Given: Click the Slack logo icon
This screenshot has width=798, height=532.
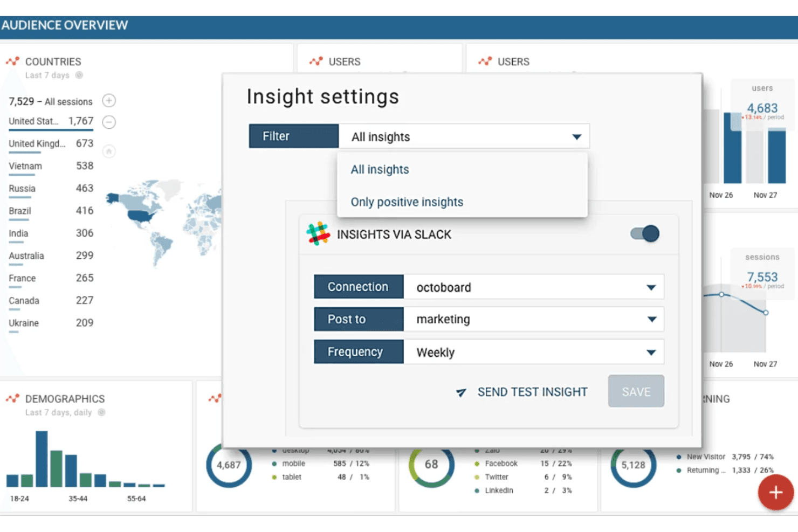Looking at the screenshot, I should [318, 233].
